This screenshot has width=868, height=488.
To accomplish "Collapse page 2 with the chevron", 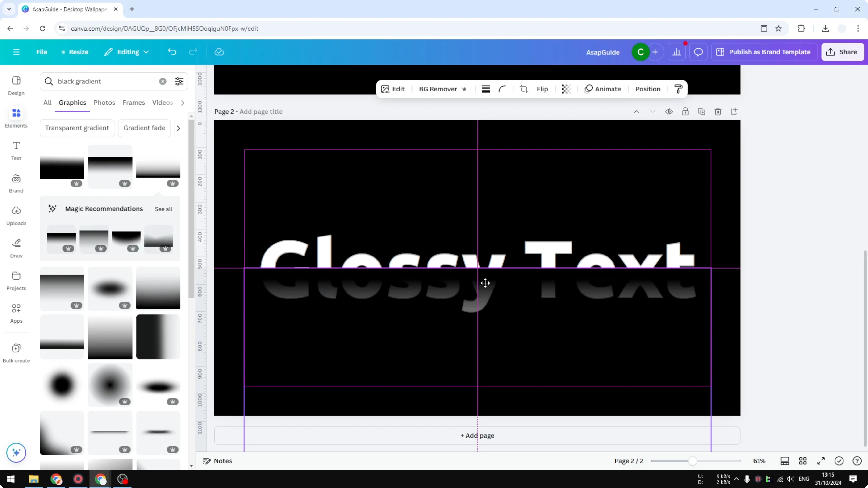I will [x=637, y=111].
